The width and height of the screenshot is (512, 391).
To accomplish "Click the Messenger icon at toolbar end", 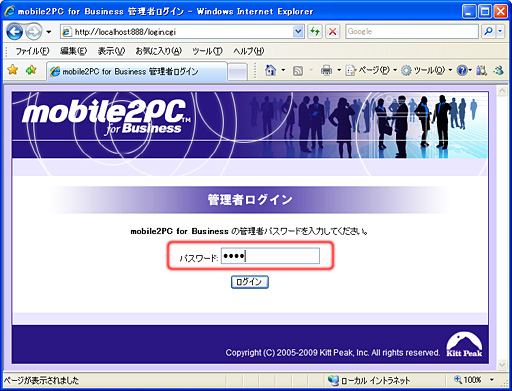I will tap(498, 70).
